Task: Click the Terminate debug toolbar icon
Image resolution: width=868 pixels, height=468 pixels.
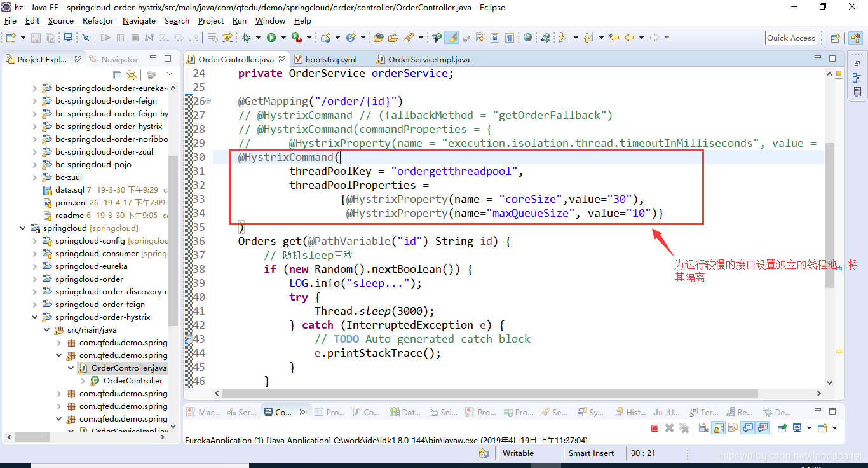Action: 135,38
